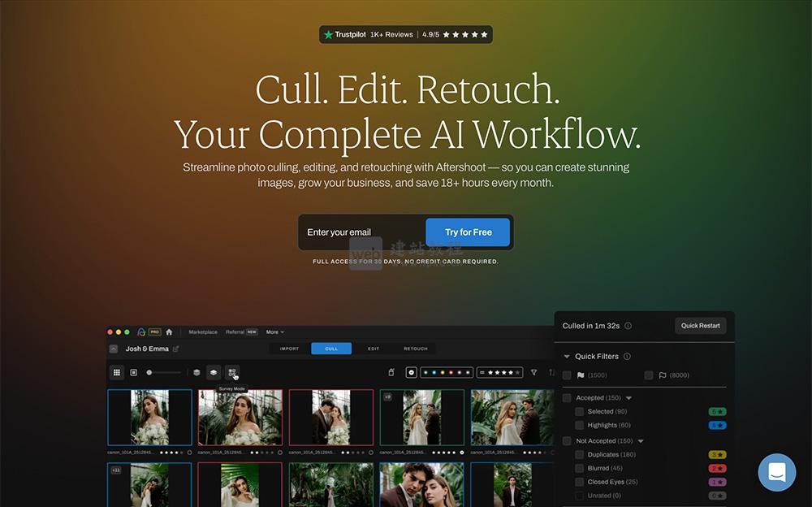Check the Selected (90) checkbox

coord(580,412)
